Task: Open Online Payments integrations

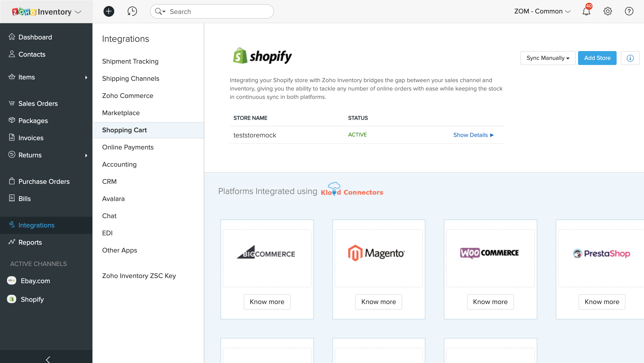Action: coord(128,147)
